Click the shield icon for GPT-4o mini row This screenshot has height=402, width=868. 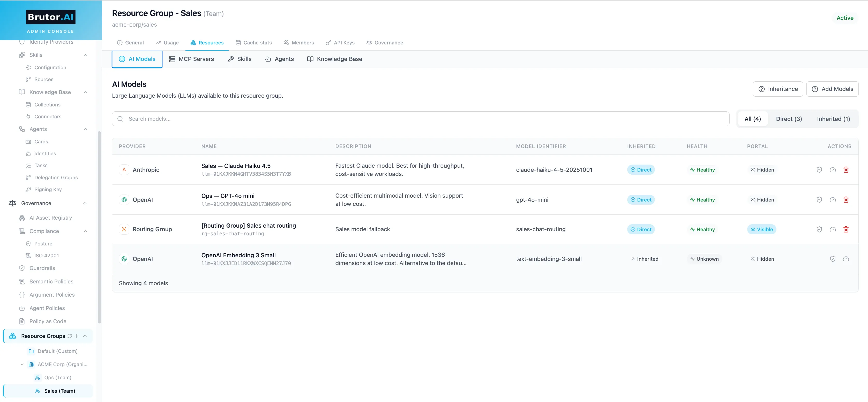point(819,200)
